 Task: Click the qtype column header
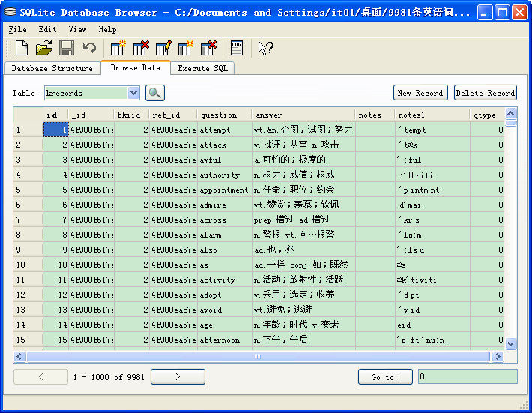pos(487,115)
